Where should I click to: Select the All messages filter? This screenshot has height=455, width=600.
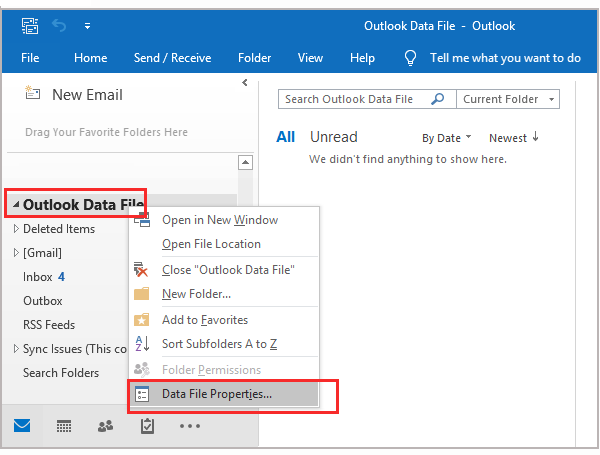[x=285, y=137]
